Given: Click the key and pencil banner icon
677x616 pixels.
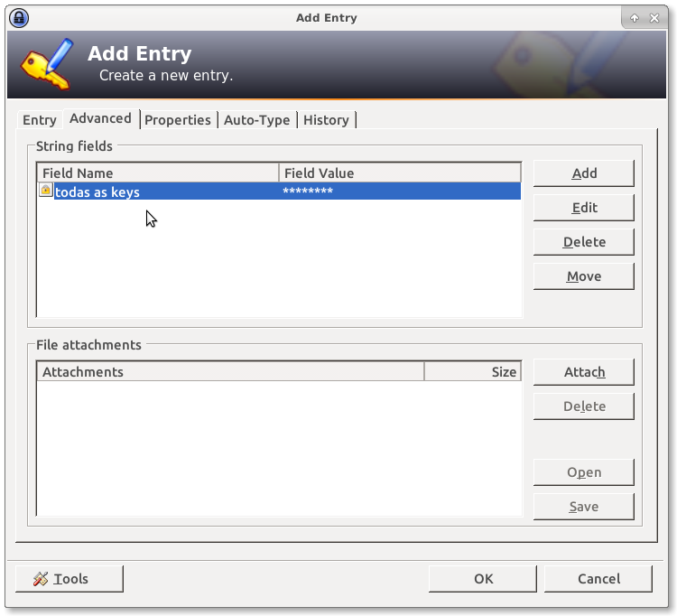Looking at the screenshot, I should [x=47, y=64].
